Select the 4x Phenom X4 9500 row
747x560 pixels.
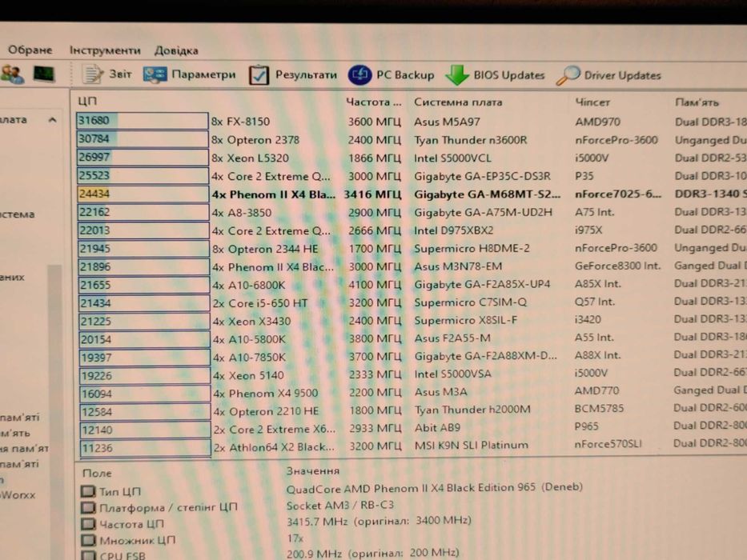click(x=412, y=394)
